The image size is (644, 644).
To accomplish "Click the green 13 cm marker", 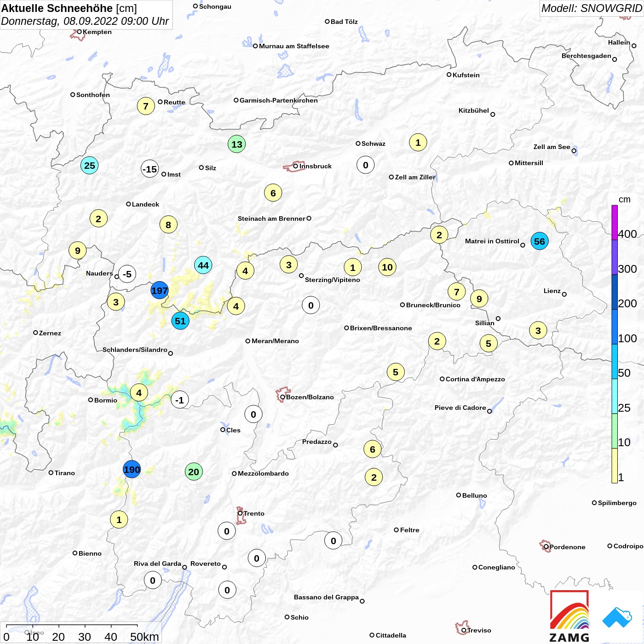I will 237,144.
